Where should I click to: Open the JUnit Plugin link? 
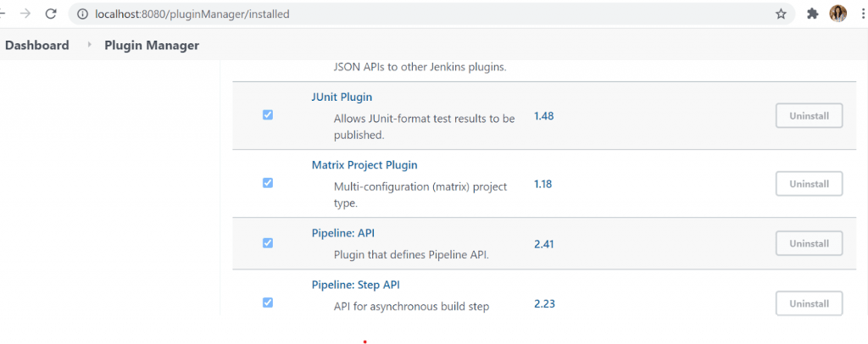(x=342, y=97)
